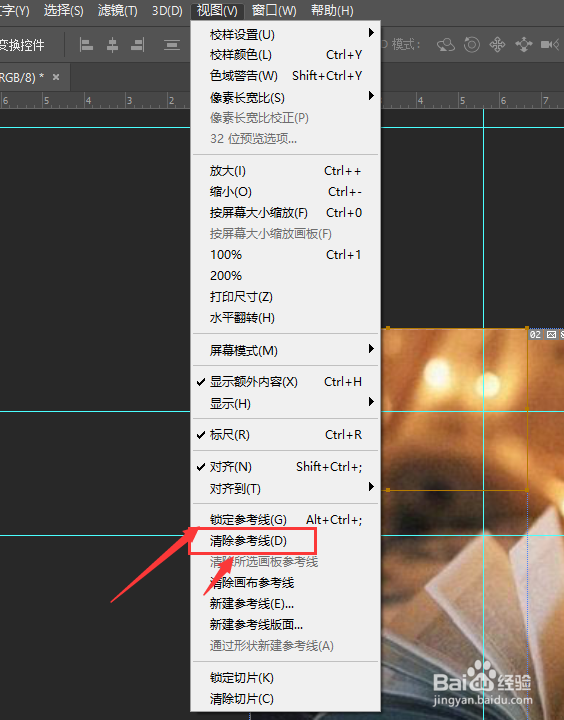Choose 锁定参考线(G) menu item

click(x=285, y=519)
